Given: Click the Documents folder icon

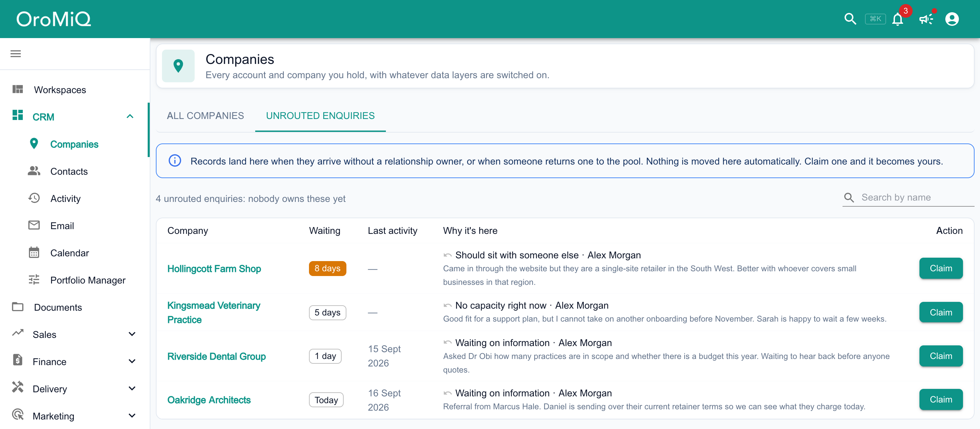Looking at the screenshot, I should click(x=17, y=307).
